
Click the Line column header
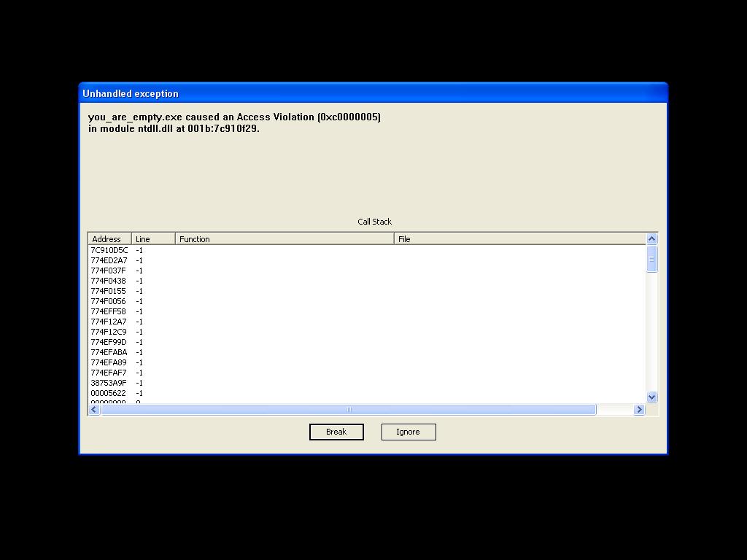pyautogui.click(x=153, y=239)
